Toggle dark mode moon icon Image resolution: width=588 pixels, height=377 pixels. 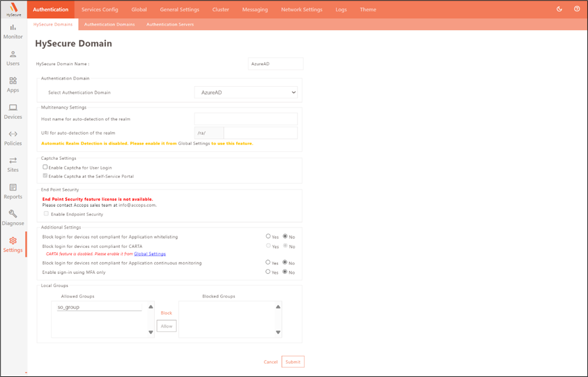point(560,9)
